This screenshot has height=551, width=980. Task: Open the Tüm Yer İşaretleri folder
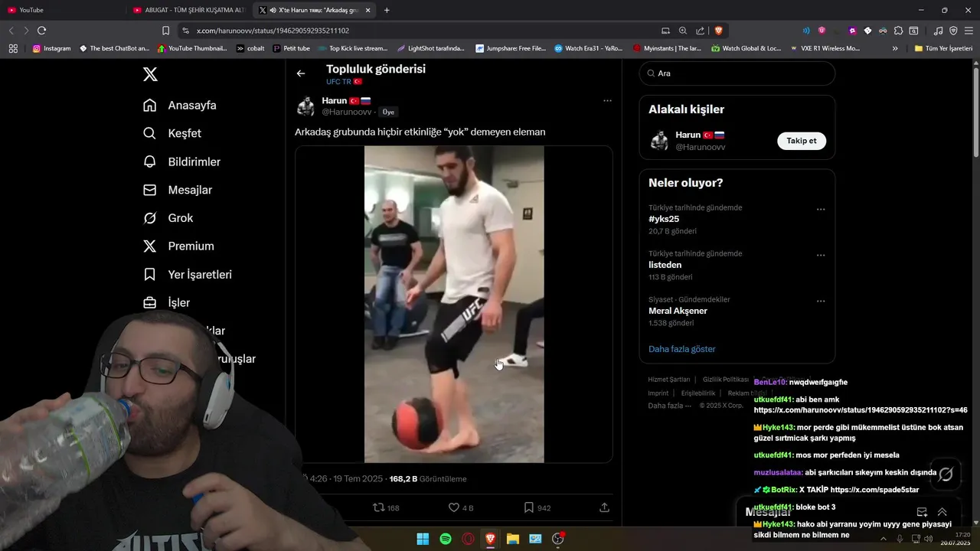tap(943, 48)
